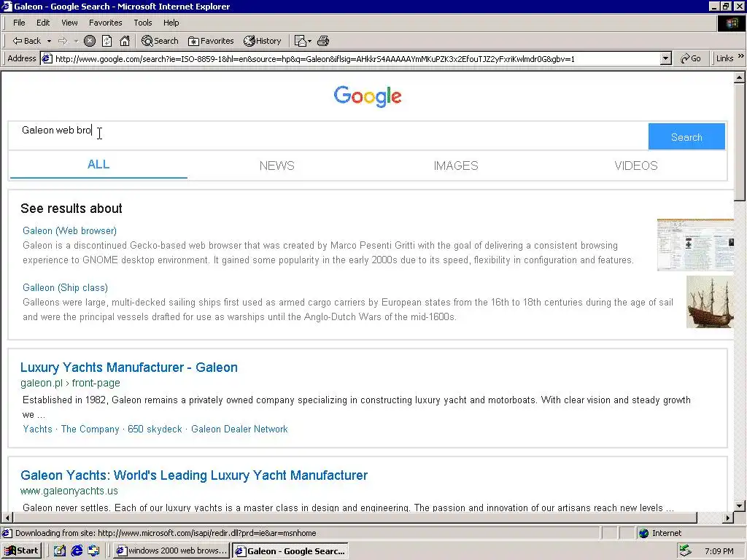Click the Galeon - Google Search taskbar button
This screenshot has width=747, height=560.
[x=290, y=551]
